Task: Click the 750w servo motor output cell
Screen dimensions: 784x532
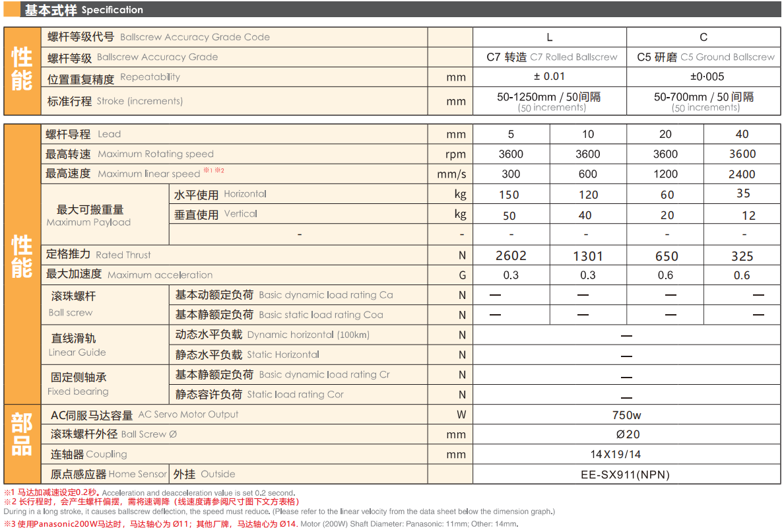Action: [x=626, y=415]
